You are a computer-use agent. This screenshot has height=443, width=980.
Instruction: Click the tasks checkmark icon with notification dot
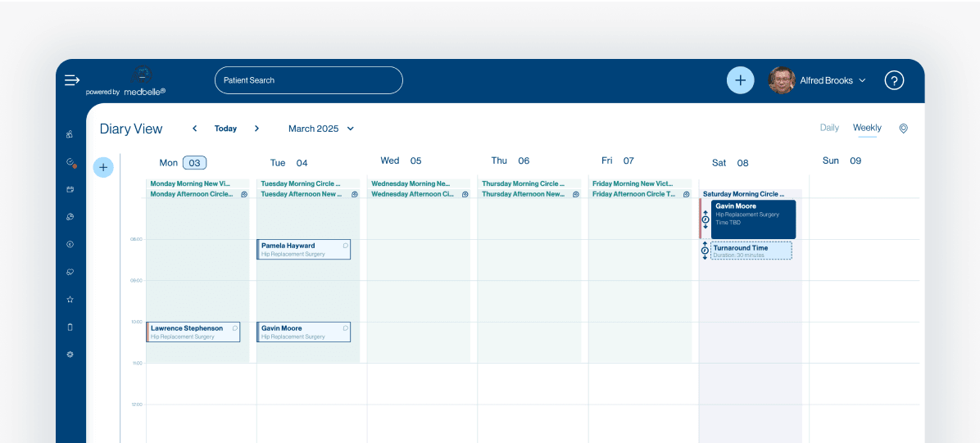pyautogui.click(x=70, y=162)
